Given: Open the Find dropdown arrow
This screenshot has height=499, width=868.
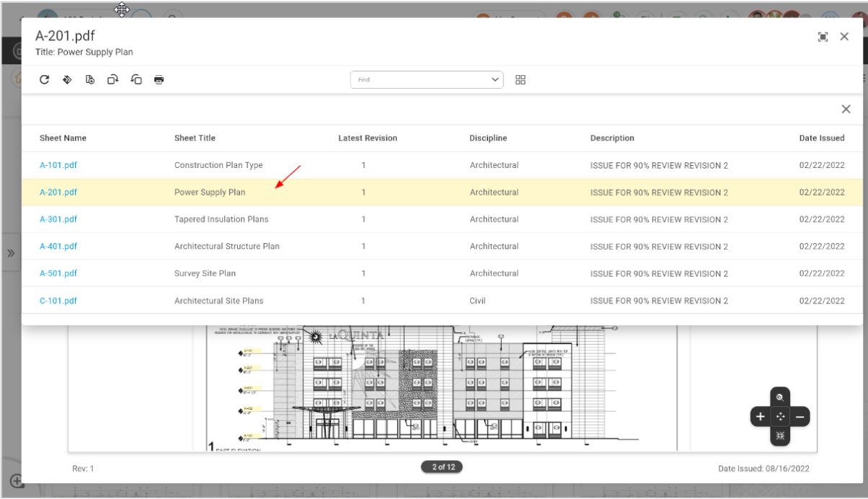Looking at the screenshot, I should [495, 80].
